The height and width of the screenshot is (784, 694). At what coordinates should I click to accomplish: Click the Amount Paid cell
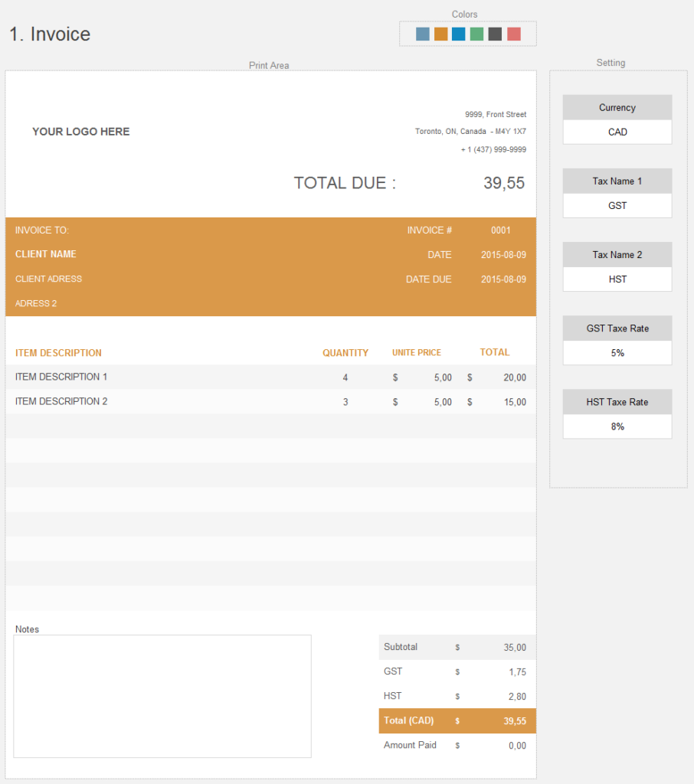[x=410, y=745]
